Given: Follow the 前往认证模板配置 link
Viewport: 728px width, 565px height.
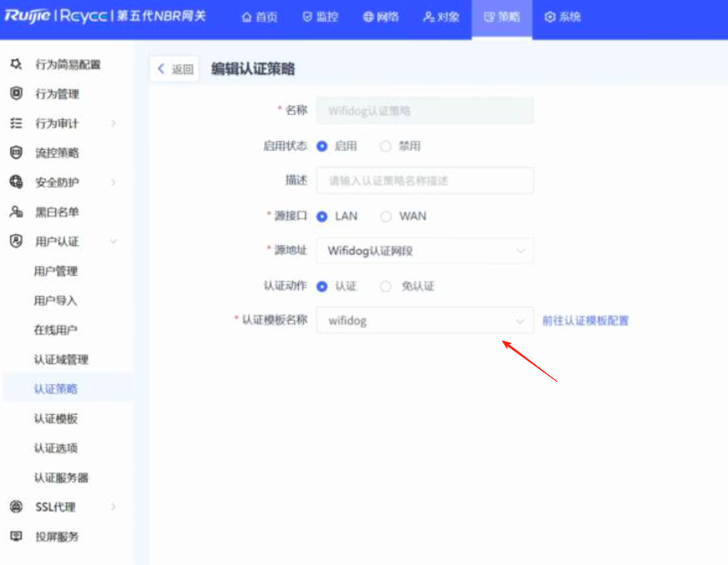Looking at the screenshot, I should [x=585, y=321].
